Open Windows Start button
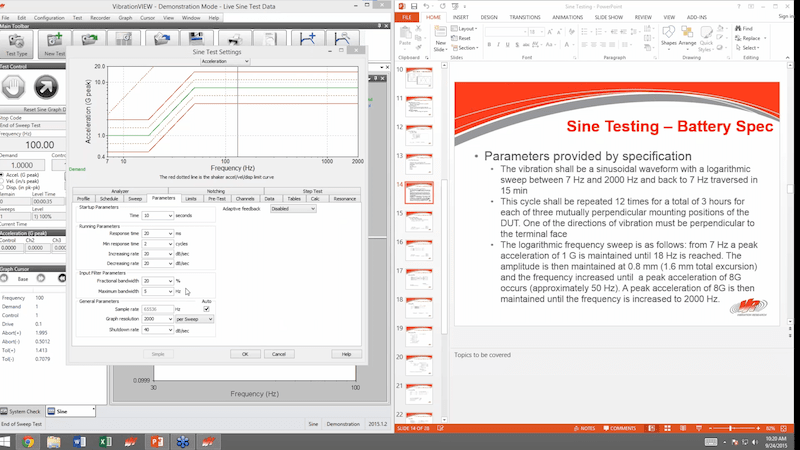The width and height of the screenshot is (800, 450). 6,442
